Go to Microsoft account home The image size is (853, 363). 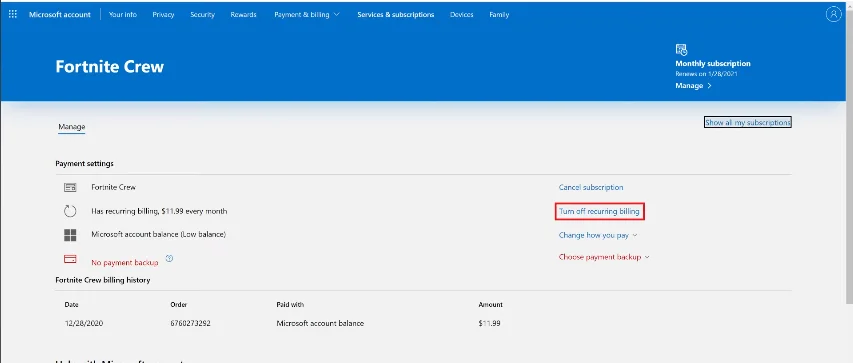[x=60, y=15]
